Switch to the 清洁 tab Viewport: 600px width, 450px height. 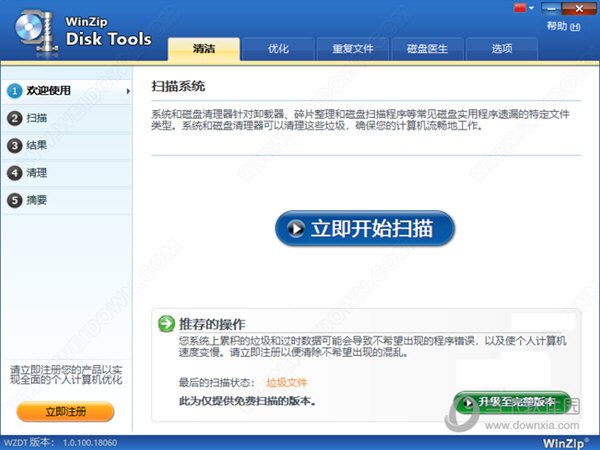[x=204, y=49]
